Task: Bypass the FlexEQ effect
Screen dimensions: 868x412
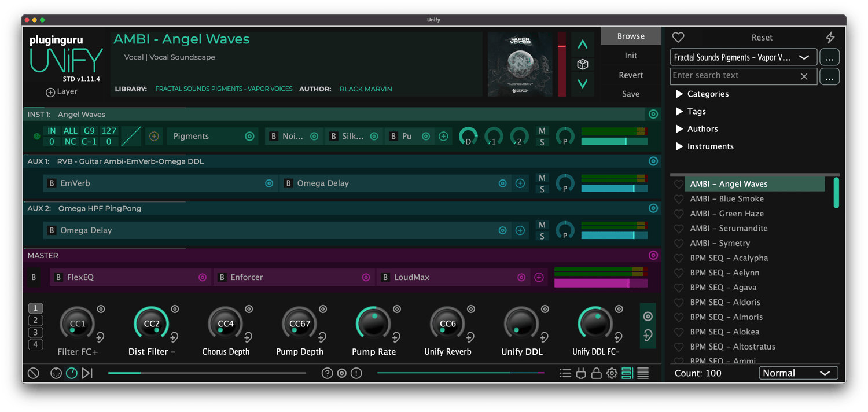Action: [58, 278]
